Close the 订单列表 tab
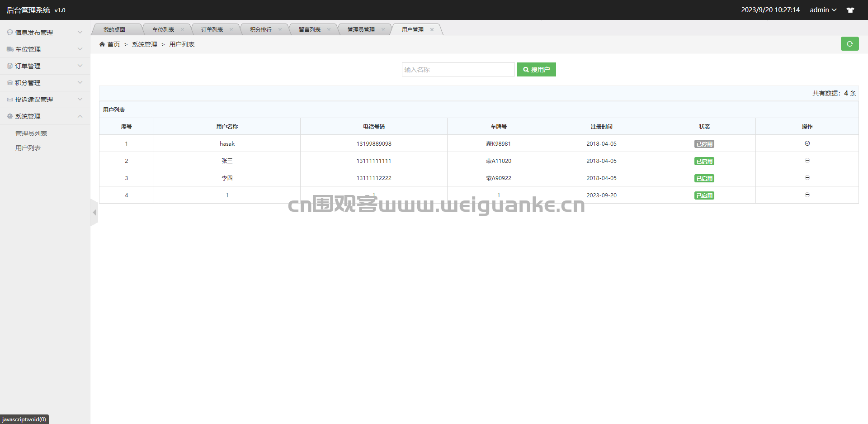Viewport: 868px width, 424px height. tap(231, 29)
